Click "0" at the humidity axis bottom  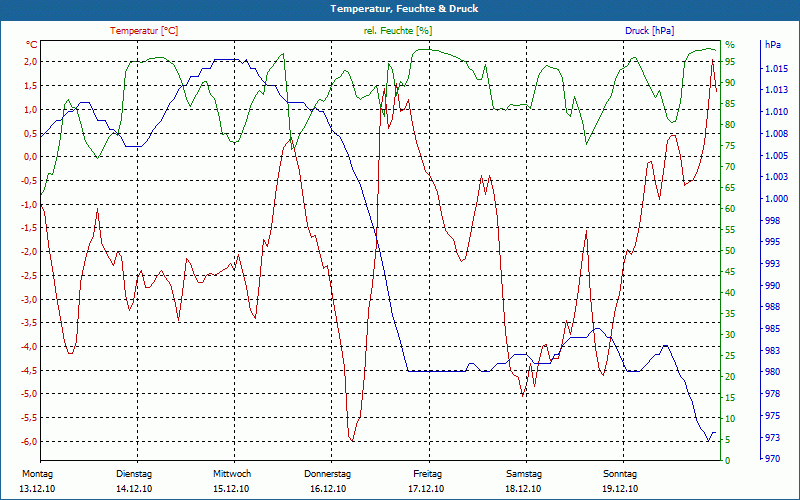(728, 461)
